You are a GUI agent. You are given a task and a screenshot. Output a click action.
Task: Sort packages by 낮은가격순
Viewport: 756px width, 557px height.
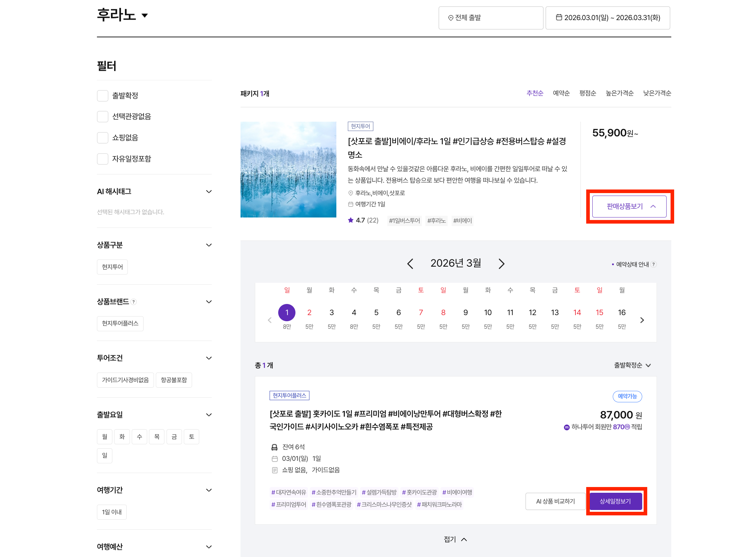(657, 93)
